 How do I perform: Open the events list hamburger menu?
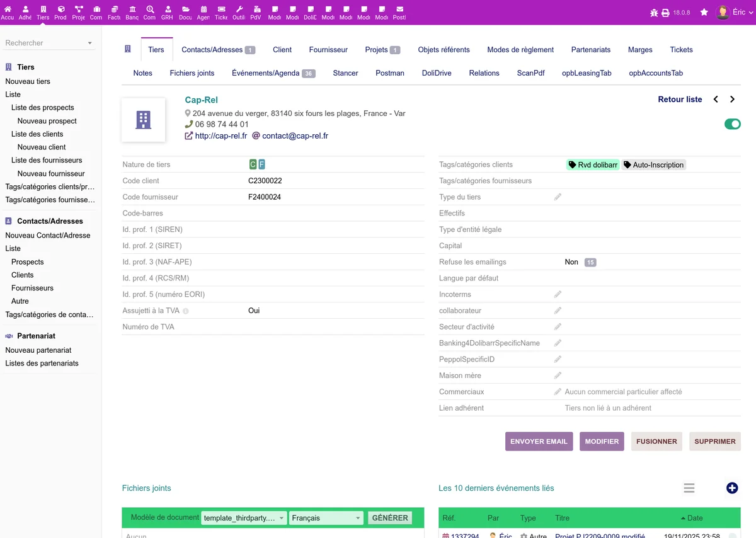coord(689,488)
